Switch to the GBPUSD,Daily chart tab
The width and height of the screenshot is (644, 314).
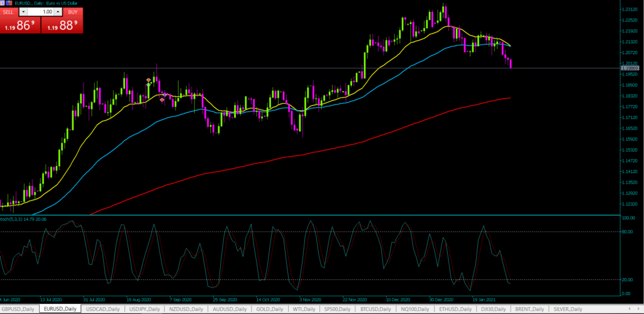click(18, 309)
